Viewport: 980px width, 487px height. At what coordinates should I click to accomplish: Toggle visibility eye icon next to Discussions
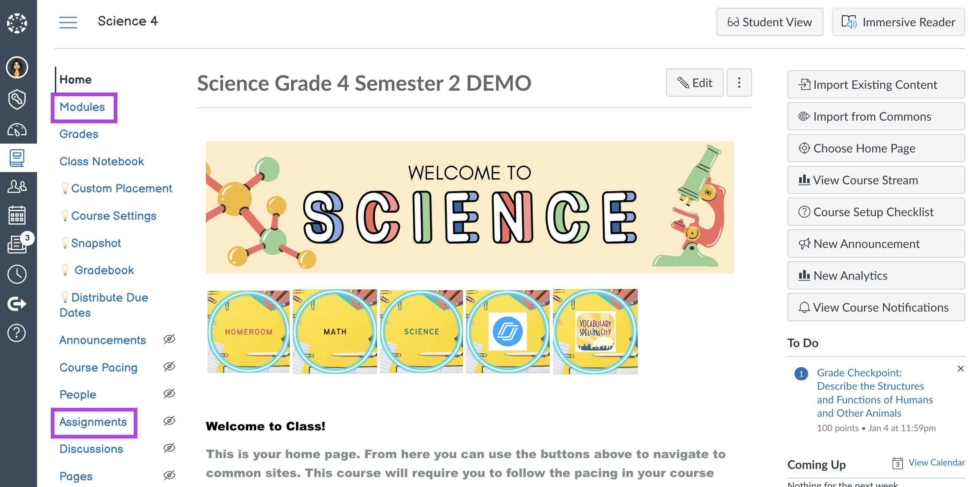[x=169, y=448]
